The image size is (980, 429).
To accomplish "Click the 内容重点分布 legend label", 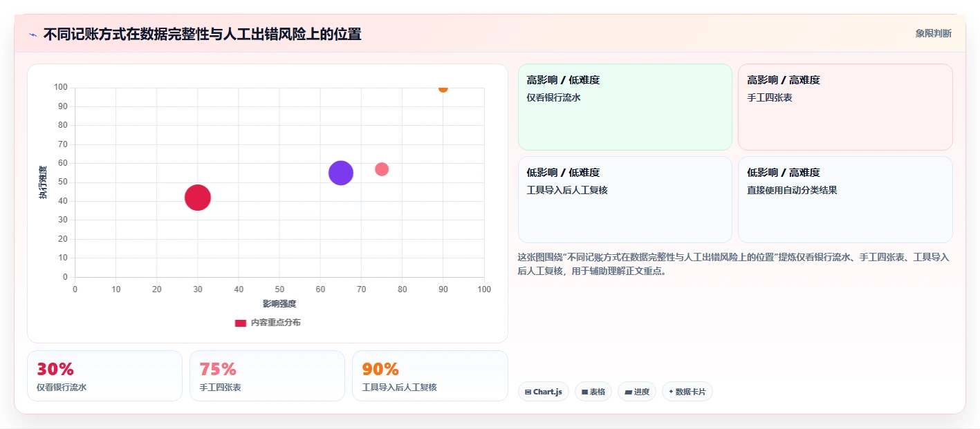I will point(275,323).
